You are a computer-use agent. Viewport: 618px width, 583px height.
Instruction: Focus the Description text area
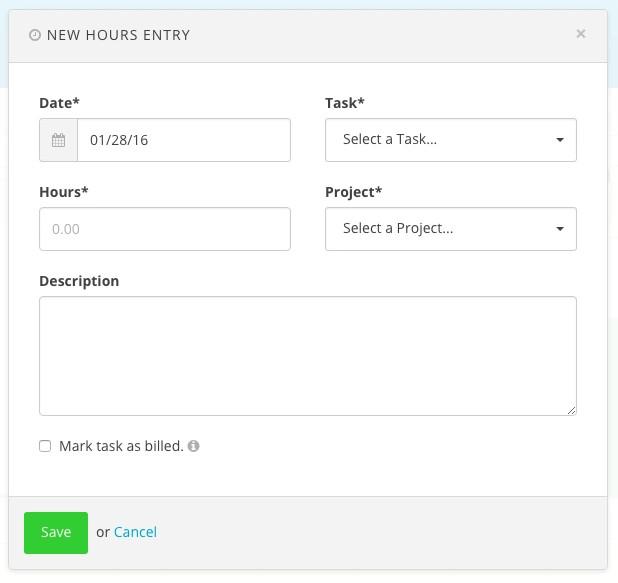tap(308, 355)
